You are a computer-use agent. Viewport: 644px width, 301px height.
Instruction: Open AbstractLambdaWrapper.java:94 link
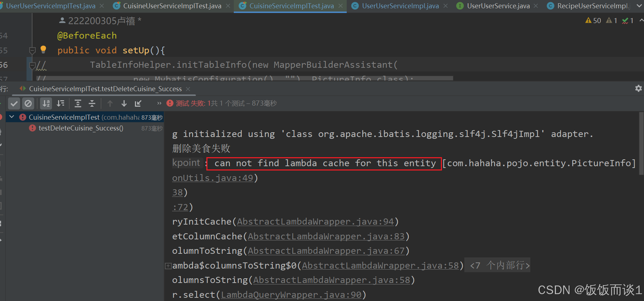coord(315,222)
